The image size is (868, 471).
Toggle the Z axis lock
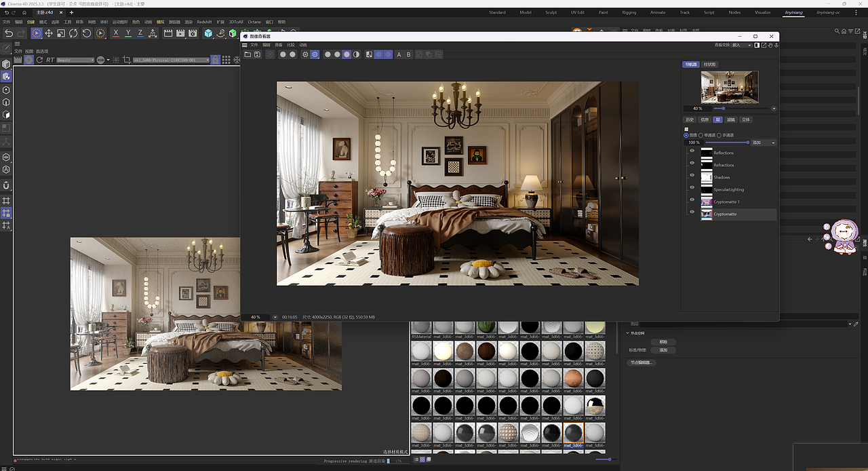pyautogui.click(x=140, y=33)
